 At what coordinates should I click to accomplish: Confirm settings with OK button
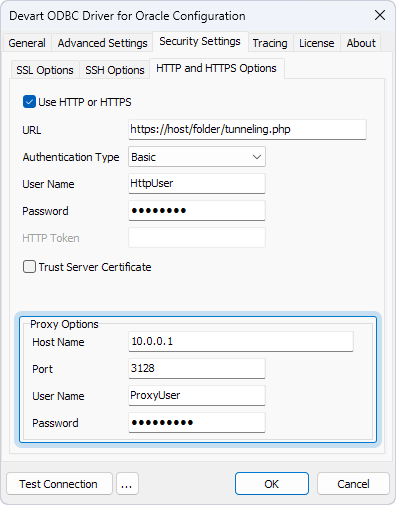coord(272,484)
